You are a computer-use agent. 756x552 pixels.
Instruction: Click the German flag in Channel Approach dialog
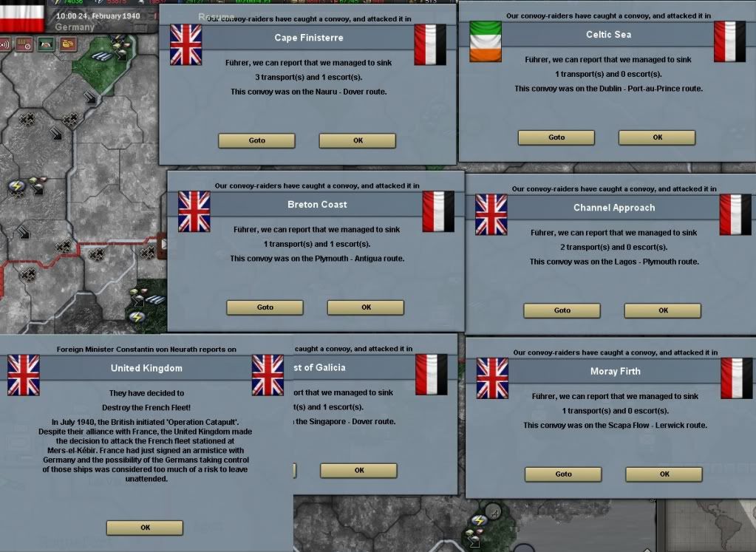[x=736, y=214]
